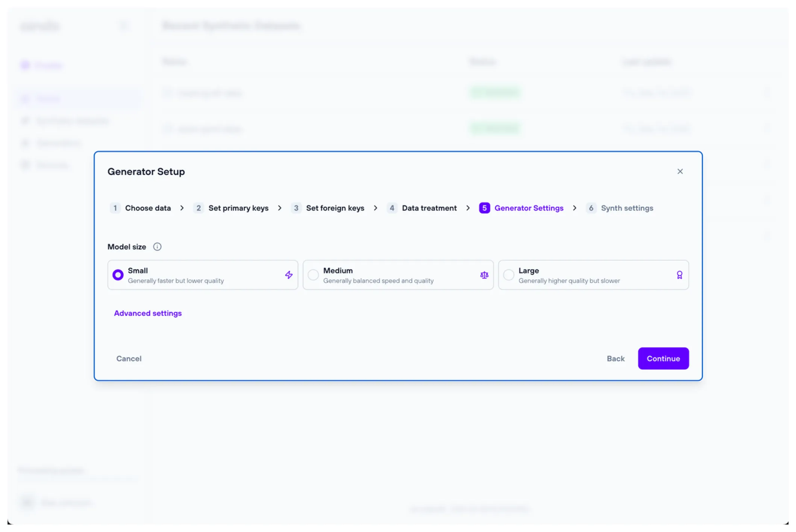Click the Back button
This screenshot has height=532, width=796.
coord(616,358)
